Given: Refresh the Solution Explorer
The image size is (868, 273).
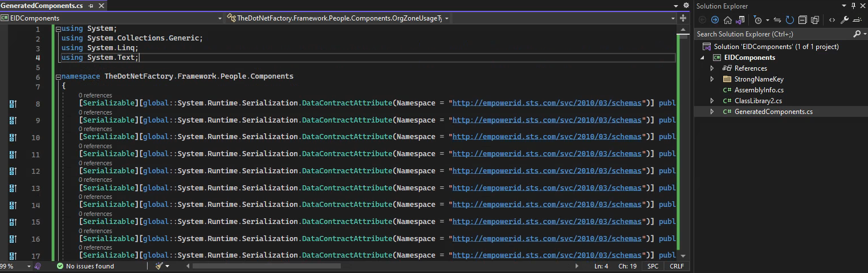Looking at the screenshot, I should (790, 19).
